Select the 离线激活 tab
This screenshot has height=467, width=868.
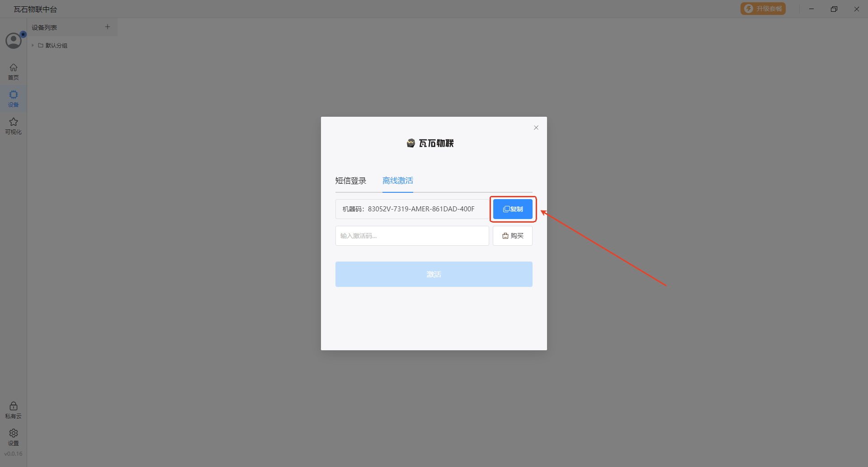(398, 181)
